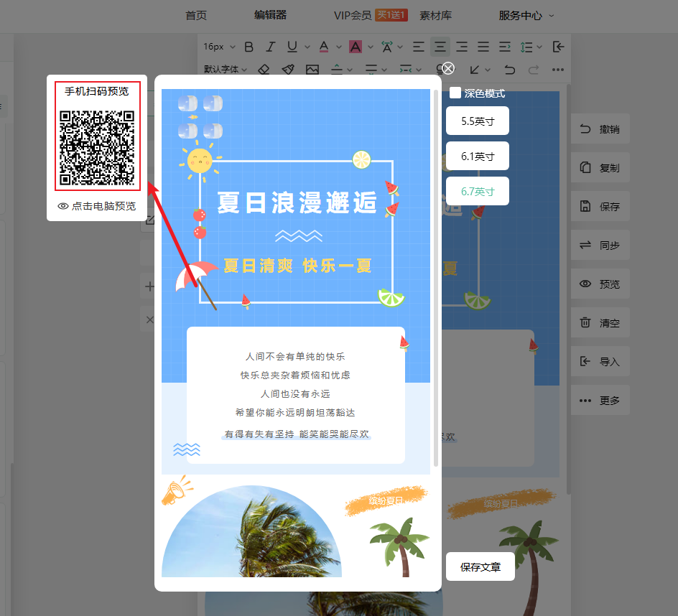Click the eraser clear format icon
Image resolution: width=678 pixels, height=616 pixels.
point(264,70)
